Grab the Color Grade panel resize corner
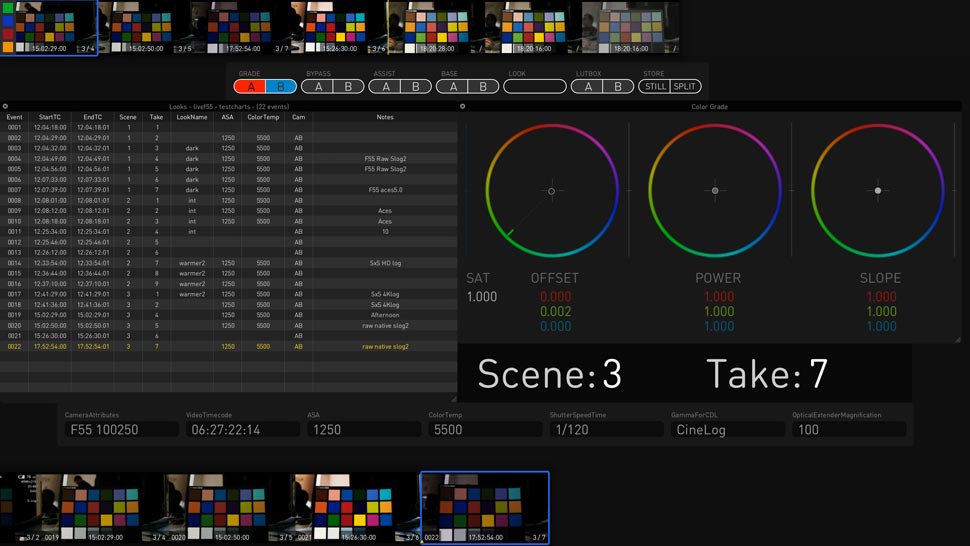The height and width of the screenshot is (546, 970). (x=957, y=339)
